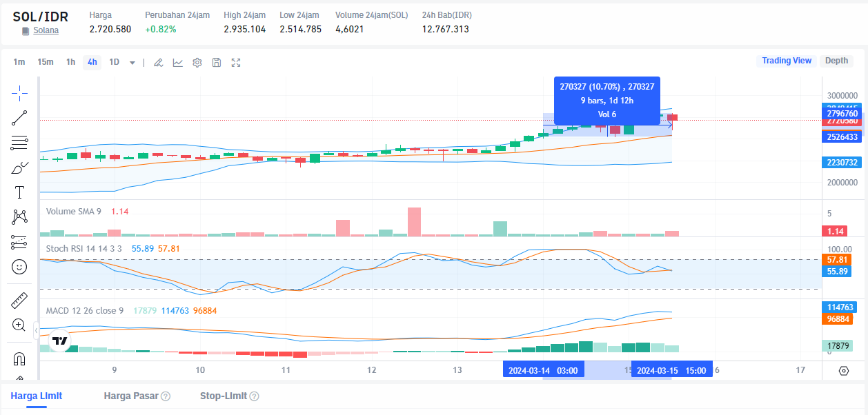868x415 pixels.
Task: Collapse the left drawing toolbar
Action: click(36, 332)
